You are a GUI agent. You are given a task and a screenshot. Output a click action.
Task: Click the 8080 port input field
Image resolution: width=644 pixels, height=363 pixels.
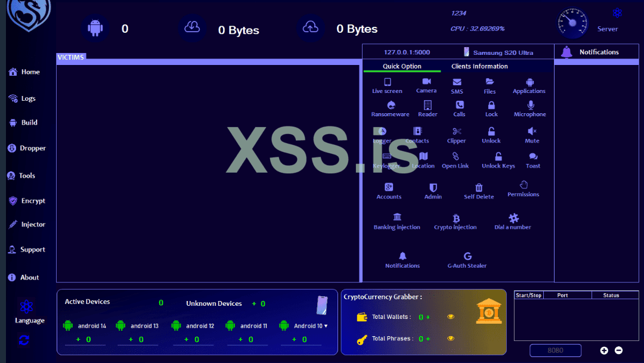click(x=555, y=350)
